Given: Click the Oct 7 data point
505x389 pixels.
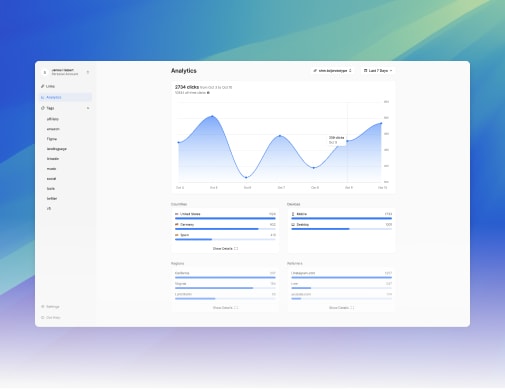Looking at the screenshot, I should click(x=280, y=136).
